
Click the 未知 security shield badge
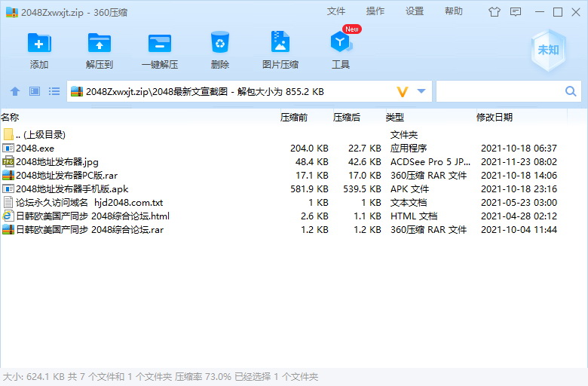click(x=548, y=50)
